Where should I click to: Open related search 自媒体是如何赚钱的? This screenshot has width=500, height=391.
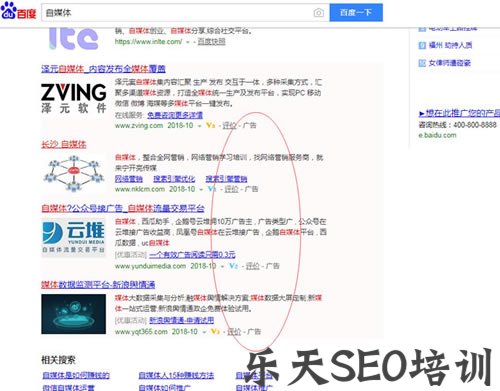pyautogui.click(x=76, y=375)
